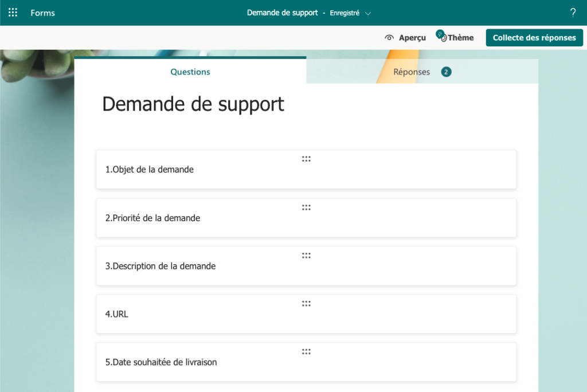
Task: Click drag handle on Objet de la demande
Action: pyautogui.click(x=306, y=159)
